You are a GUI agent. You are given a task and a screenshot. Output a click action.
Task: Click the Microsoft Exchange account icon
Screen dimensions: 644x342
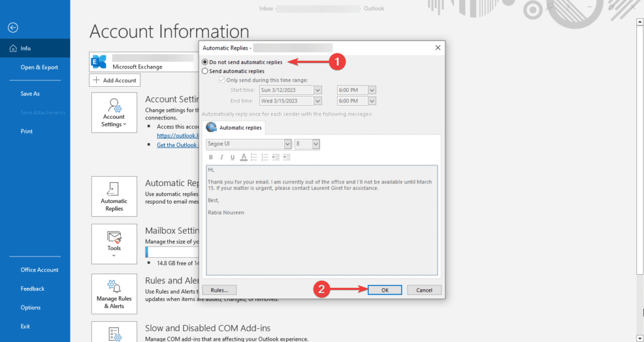coord(99,62)
